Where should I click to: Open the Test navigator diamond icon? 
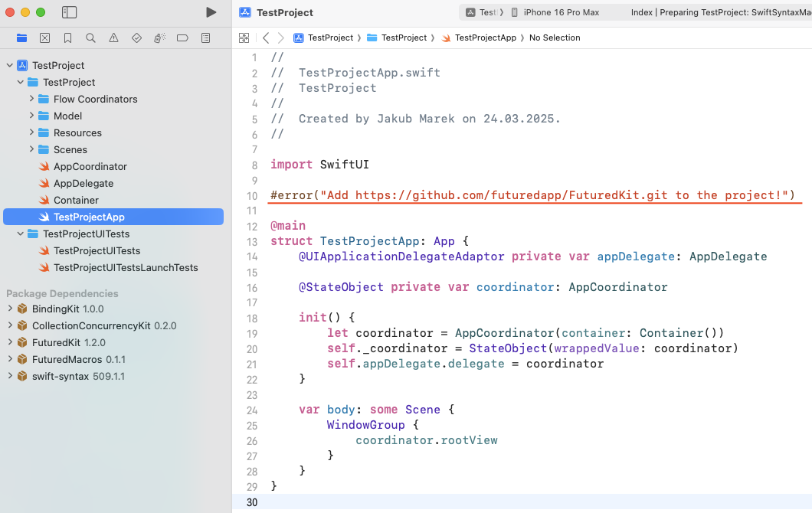[x=136, y=38]
